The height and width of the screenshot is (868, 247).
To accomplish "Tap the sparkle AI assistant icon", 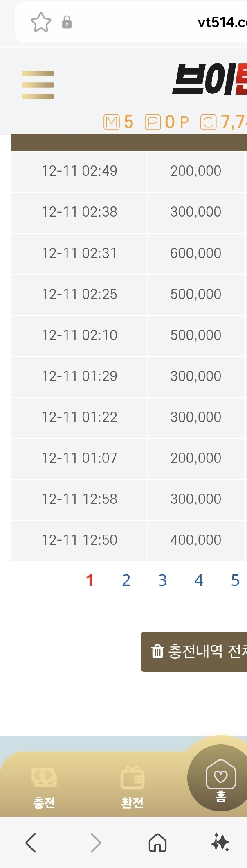I will [x=220, y=843].
